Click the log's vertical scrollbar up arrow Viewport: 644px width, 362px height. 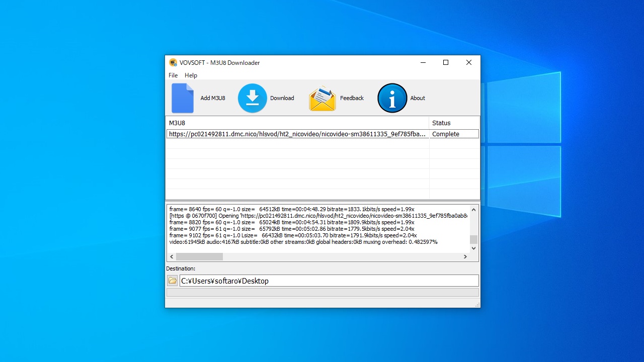(x=473, y=209)
